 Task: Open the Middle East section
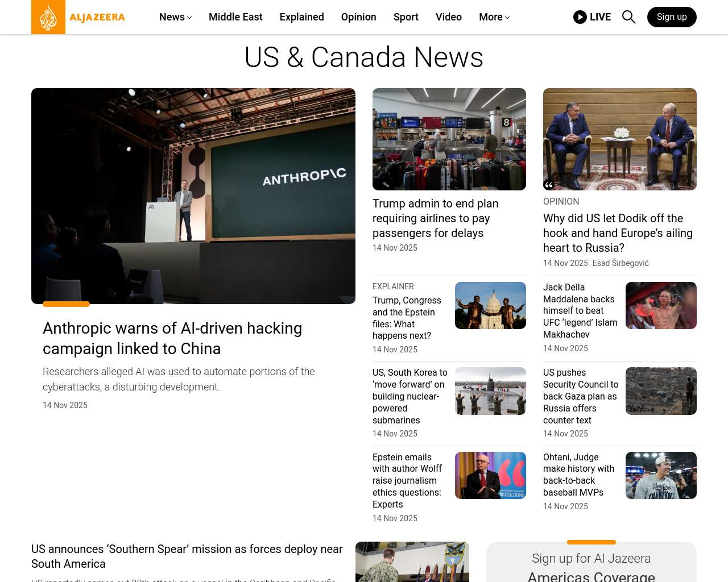(235, 17)
